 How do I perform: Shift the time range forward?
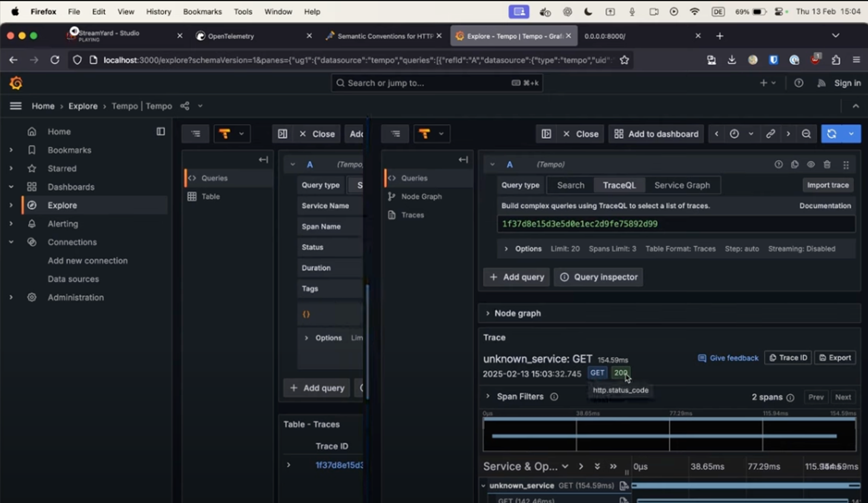point(788,134)
